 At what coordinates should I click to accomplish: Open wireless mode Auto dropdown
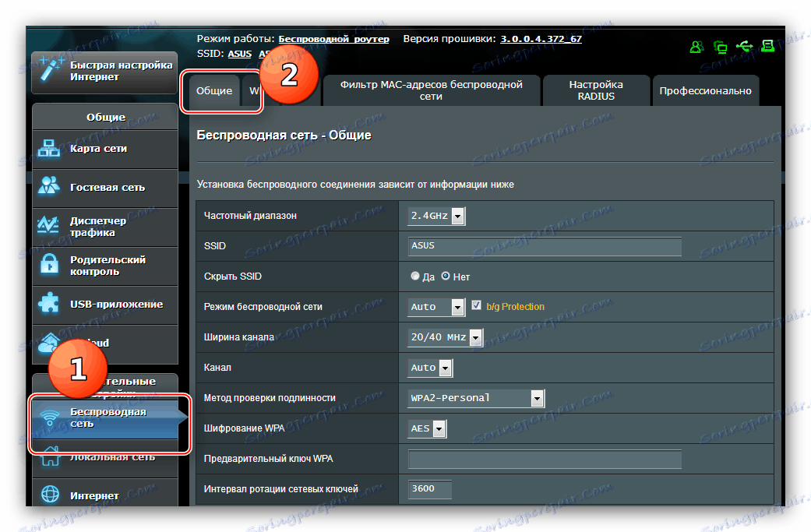(x=436, y=307)
